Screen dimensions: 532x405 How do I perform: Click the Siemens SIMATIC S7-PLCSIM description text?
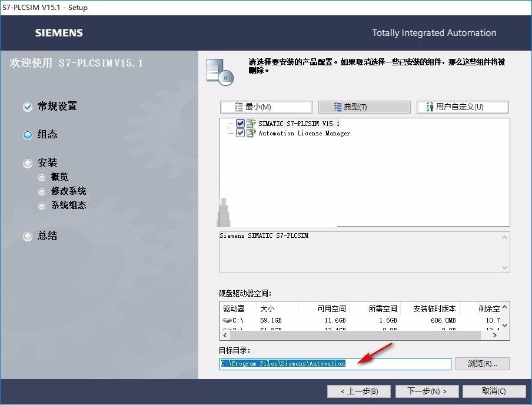coord(264,235)
